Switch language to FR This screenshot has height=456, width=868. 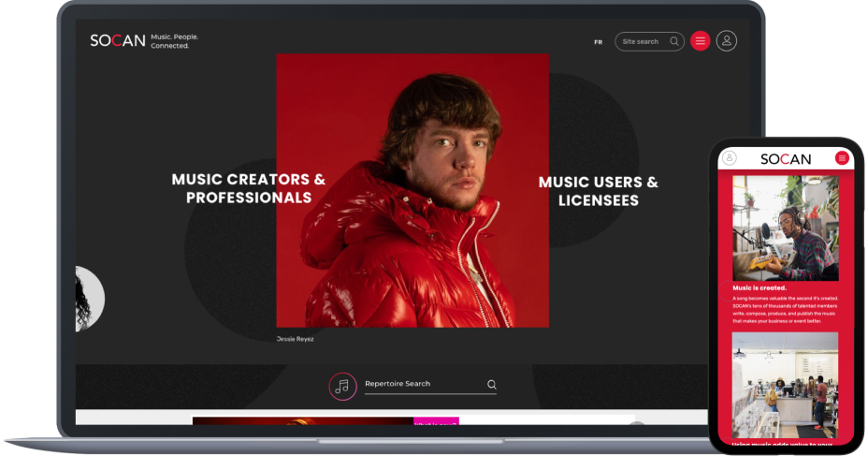point(598,42)
